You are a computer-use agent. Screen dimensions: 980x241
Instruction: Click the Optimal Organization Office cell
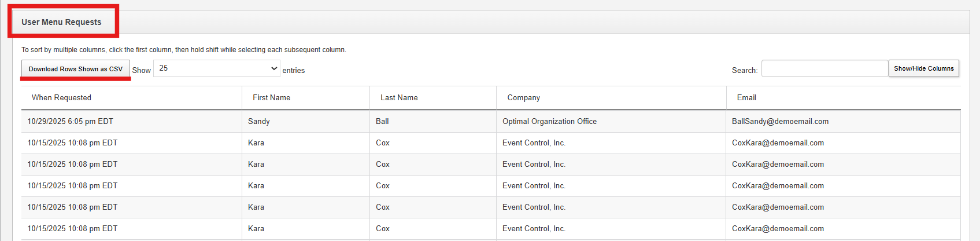coord(549,122)
